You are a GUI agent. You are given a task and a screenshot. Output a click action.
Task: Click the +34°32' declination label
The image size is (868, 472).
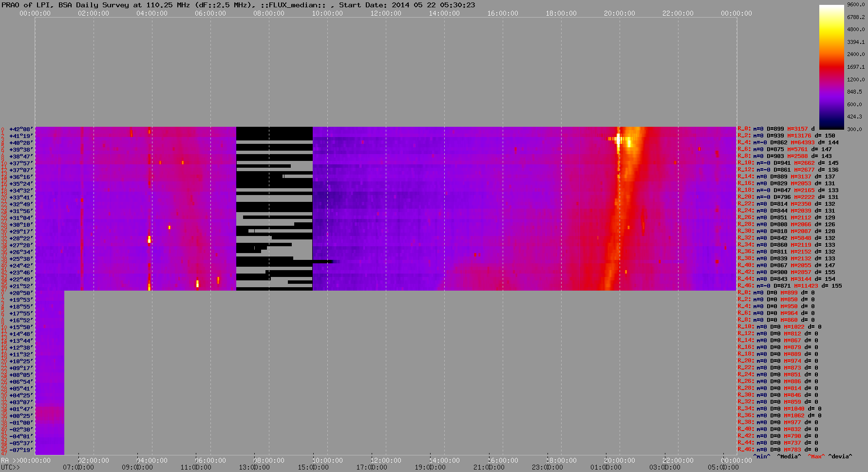click(x=21, y=191)
